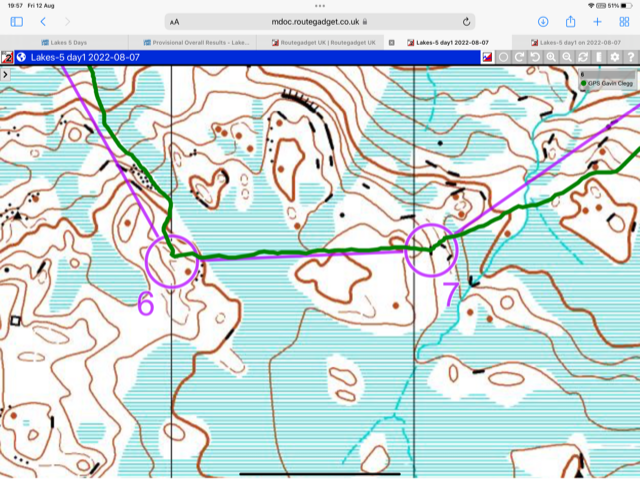Toggle the Safari sidebar

coord(16,21)
